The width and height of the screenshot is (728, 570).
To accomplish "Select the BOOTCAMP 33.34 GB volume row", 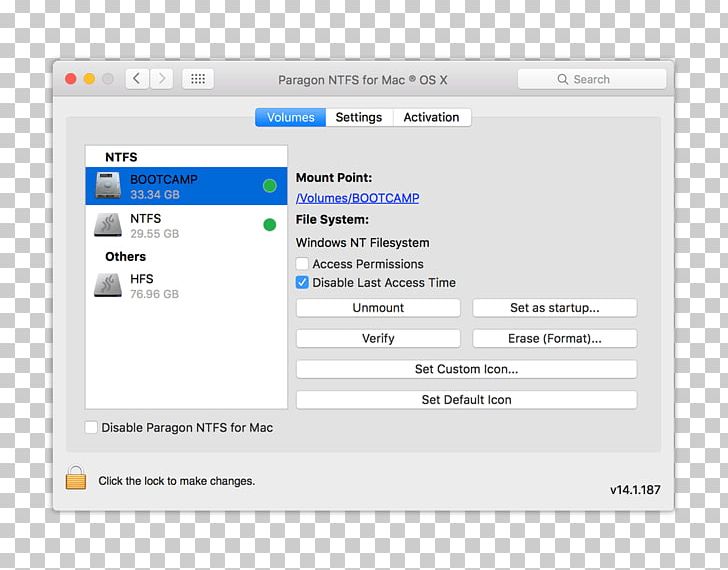I will (186, 186).
